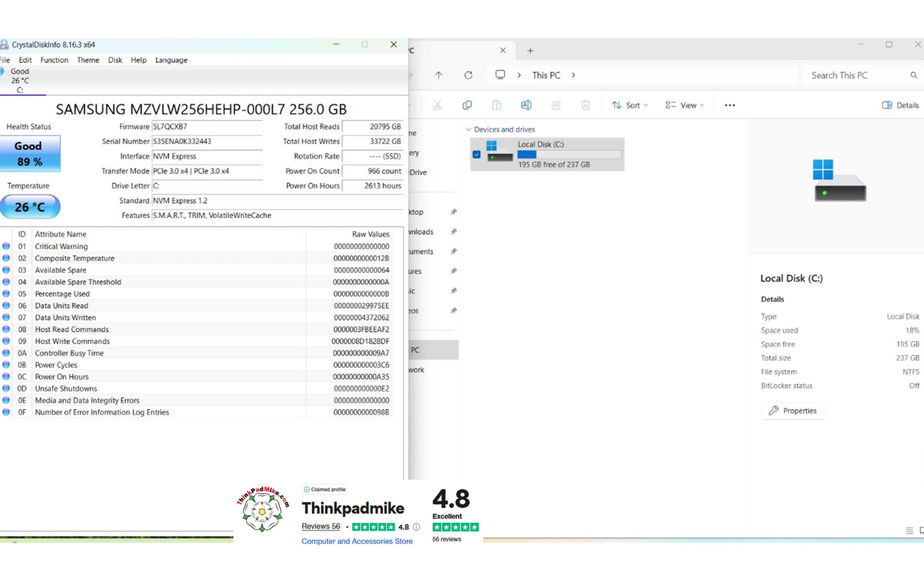The image size is (924, 581).
Task: Open the Function menu in CrystalDiskInfo
Action: (x=54, y=60)
